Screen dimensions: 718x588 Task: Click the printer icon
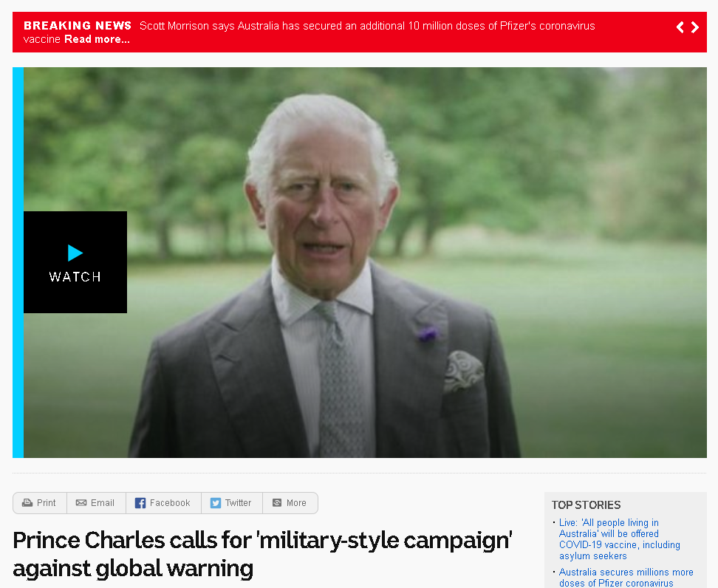pos(27,503)
